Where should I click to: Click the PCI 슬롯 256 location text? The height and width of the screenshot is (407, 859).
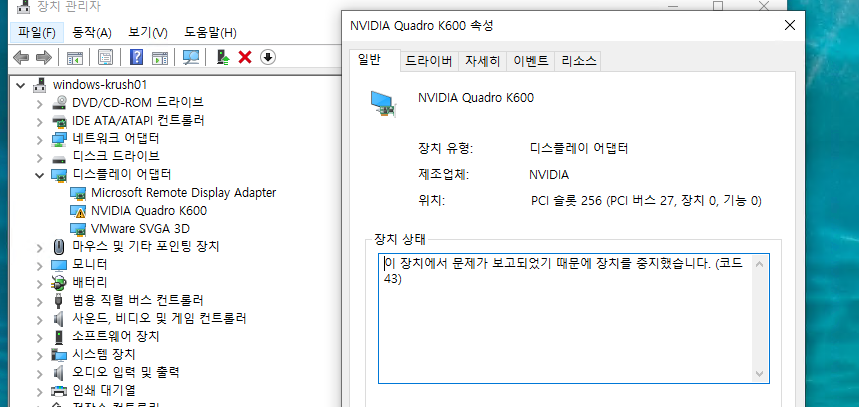pos(646,201)
